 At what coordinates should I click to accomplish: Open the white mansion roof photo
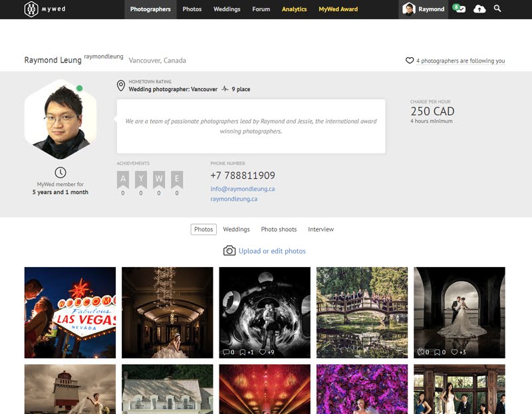pos(168,389)
